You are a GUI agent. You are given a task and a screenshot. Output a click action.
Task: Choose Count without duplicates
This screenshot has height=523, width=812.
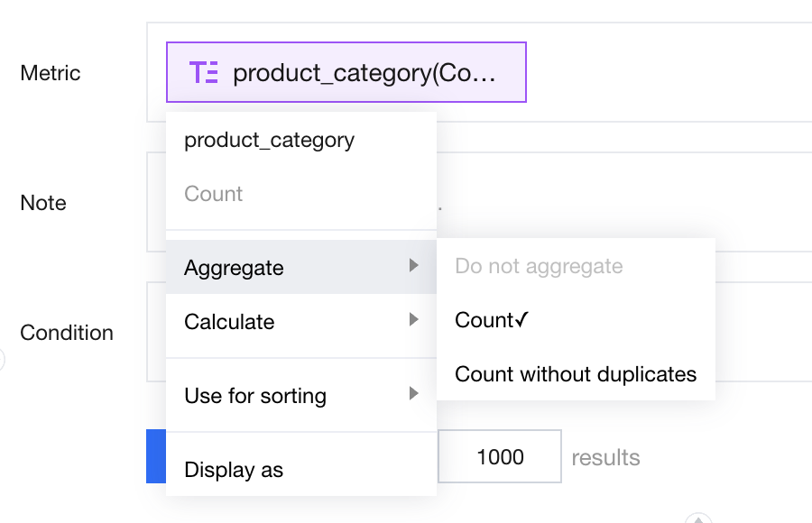tap(576, 374)
